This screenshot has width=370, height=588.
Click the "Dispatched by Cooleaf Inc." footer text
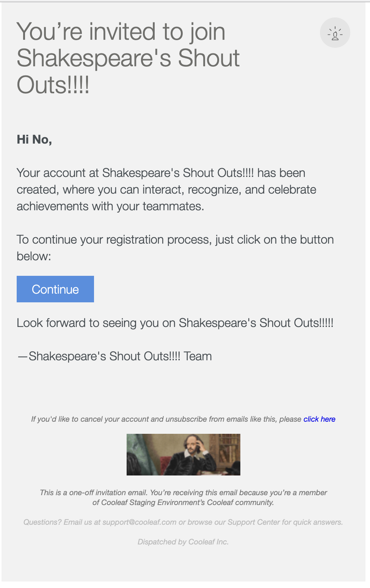click(183, 542)
